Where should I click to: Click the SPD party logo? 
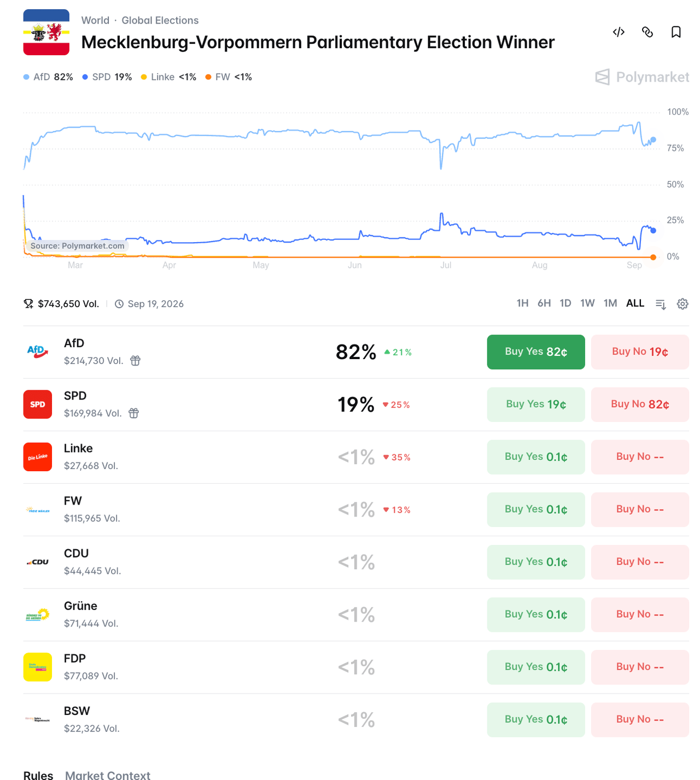(38, 404)
